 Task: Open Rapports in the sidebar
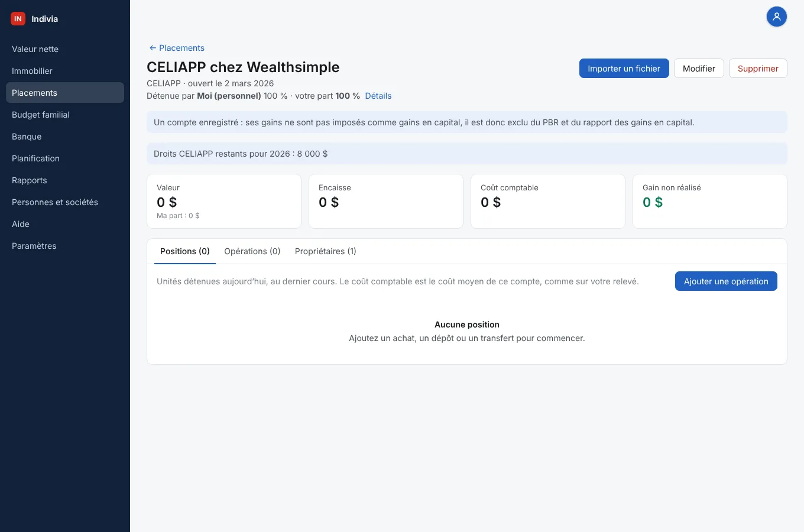click(65, 180)
